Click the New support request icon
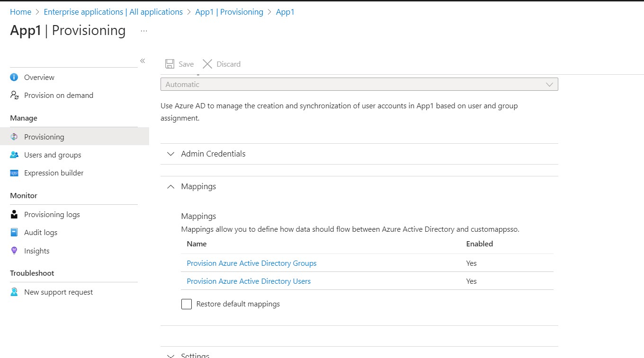This screenshot has height=358, width=644. 14,292
